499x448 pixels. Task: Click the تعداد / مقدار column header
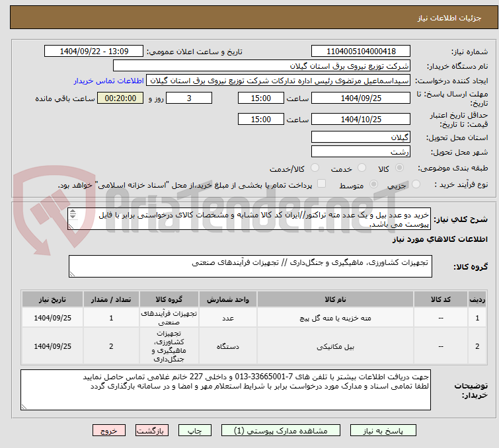(x=111, y=299)
